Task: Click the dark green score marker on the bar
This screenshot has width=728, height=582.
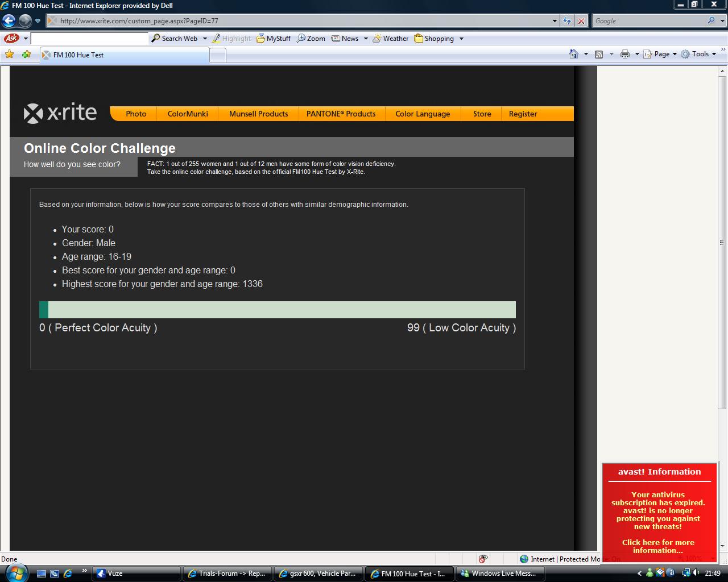Action: tap(44, 310)
